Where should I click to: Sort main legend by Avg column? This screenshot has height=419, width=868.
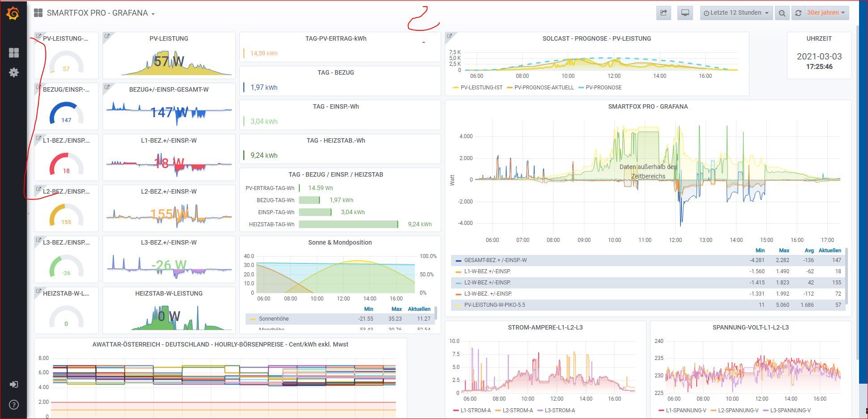[x=809, y=250]
